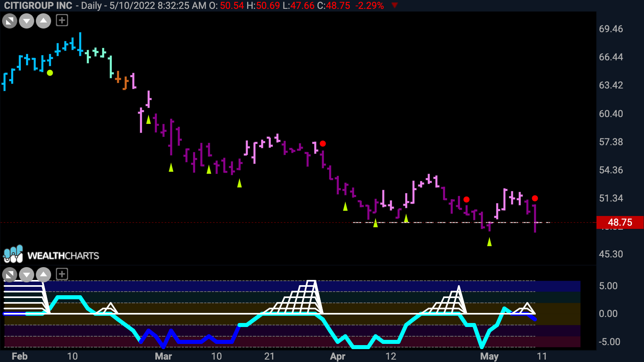Click the plus icon on the price panel

62,20
